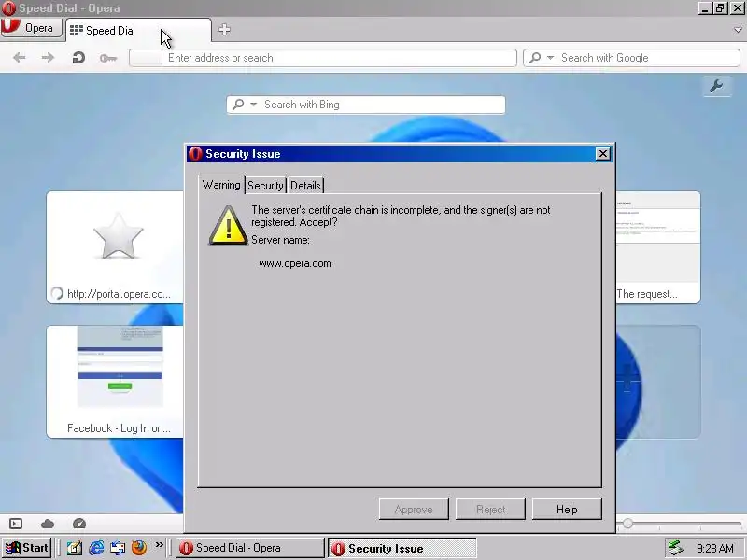
Task: Open the Opera main menu button
Action: coord(32,28)
